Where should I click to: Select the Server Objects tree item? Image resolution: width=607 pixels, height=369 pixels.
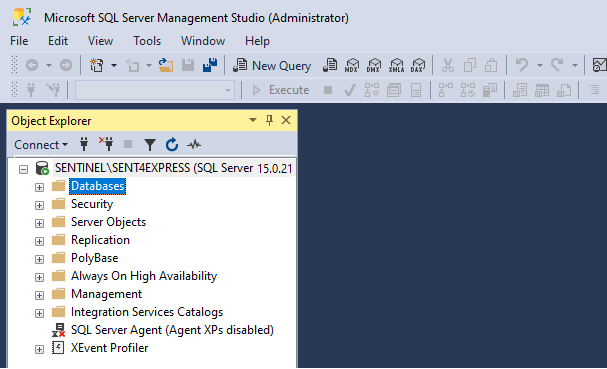tap(108, 222)
